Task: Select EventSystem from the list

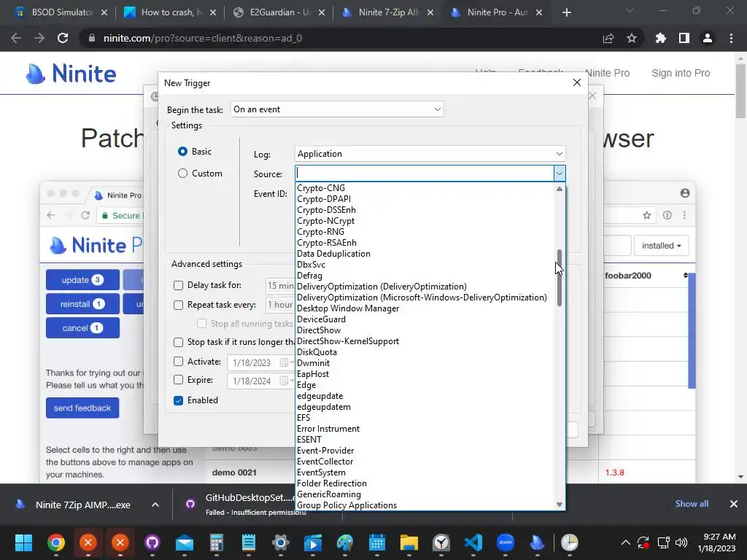Action: [321, 472]
